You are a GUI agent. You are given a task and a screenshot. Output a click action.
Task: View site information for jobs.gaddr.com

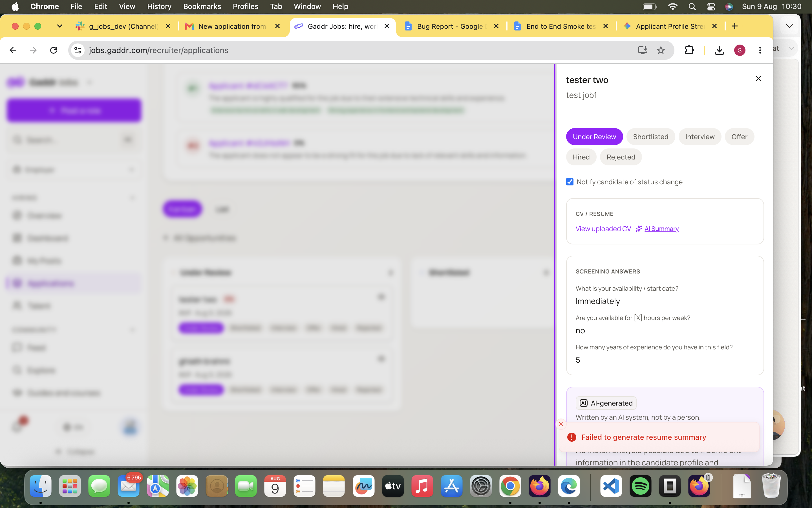coord(78,51)
